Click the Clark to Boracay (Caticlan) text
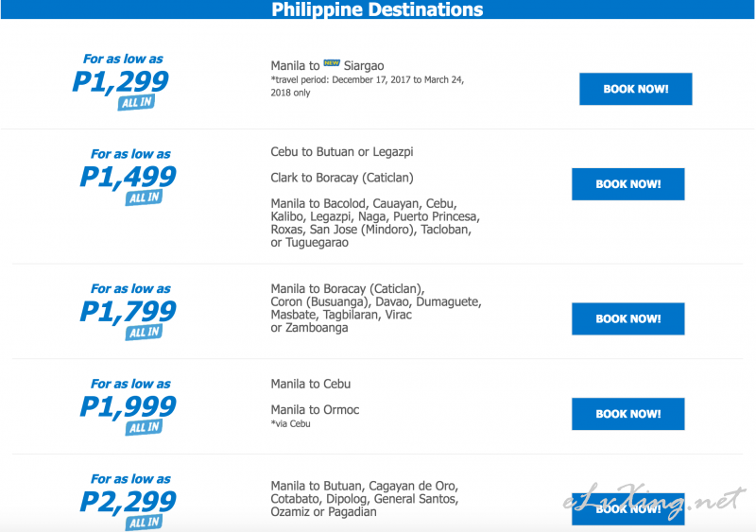Image resolution: width=756 pixels, height=532 pixels. 342,178
